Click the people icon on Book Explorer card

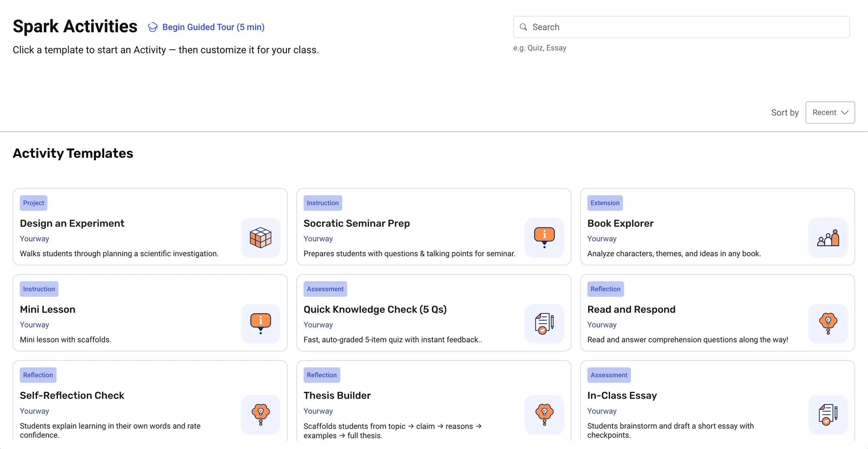click(828, 238)
